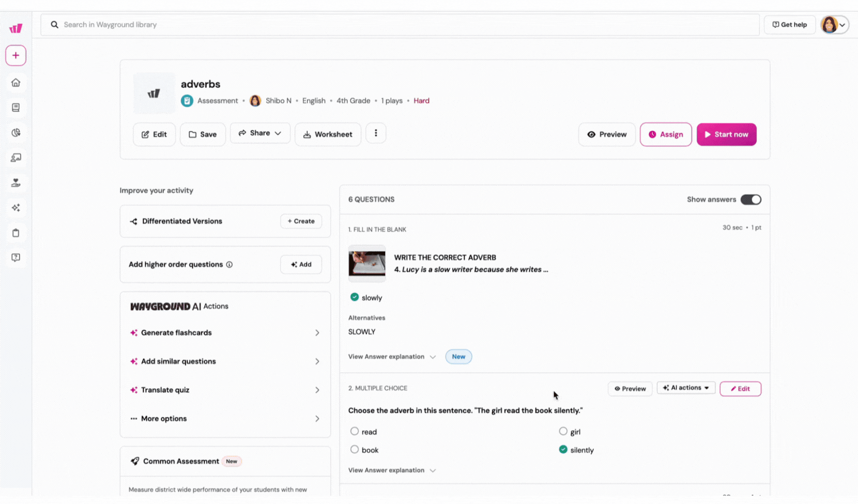Expand Add similar questions action

(225, 361)
